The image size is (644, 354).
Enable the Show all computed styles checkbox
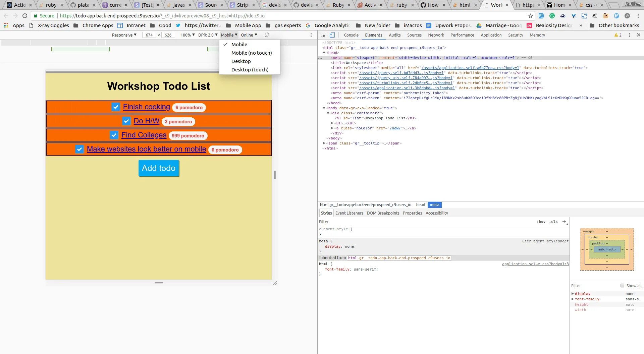622,286
